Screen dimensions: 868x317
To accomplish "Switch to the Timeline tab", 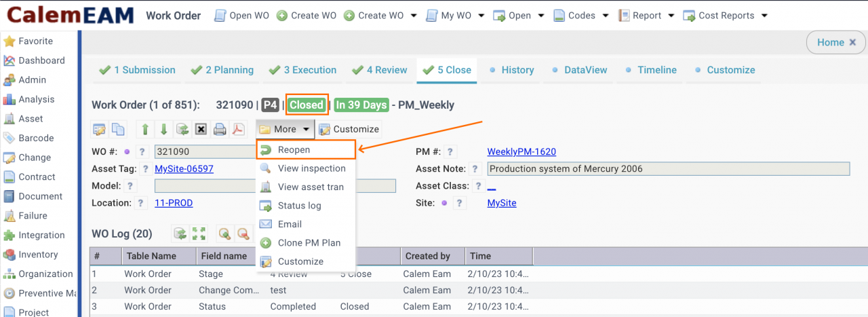I will pos(656,70).
